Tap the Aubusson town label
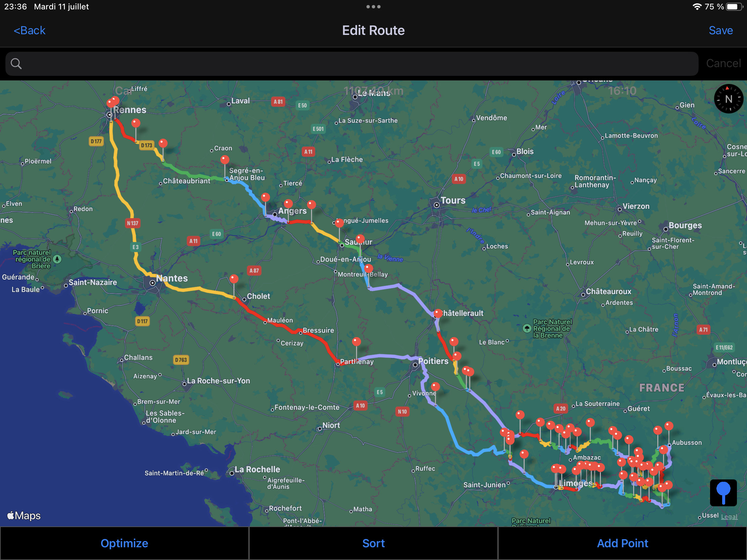 pos(687,442)
